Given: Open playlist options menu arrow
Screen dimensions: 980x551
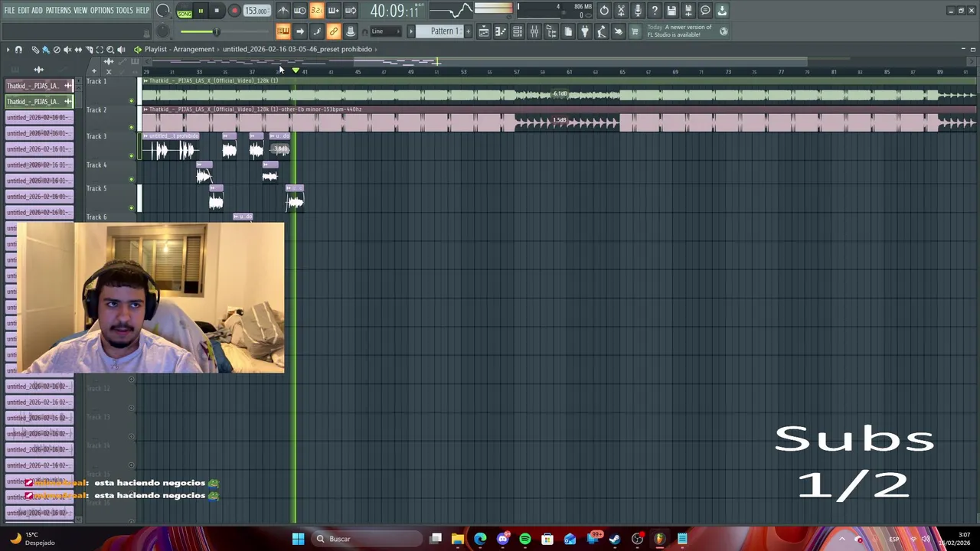Looking at the screenshot, I should click(x=8, y=50).
